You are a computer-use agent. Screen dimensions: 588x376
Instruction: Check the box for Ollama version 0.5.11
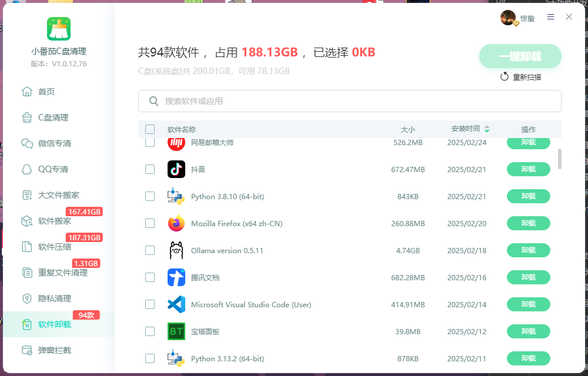pos(150,250)
